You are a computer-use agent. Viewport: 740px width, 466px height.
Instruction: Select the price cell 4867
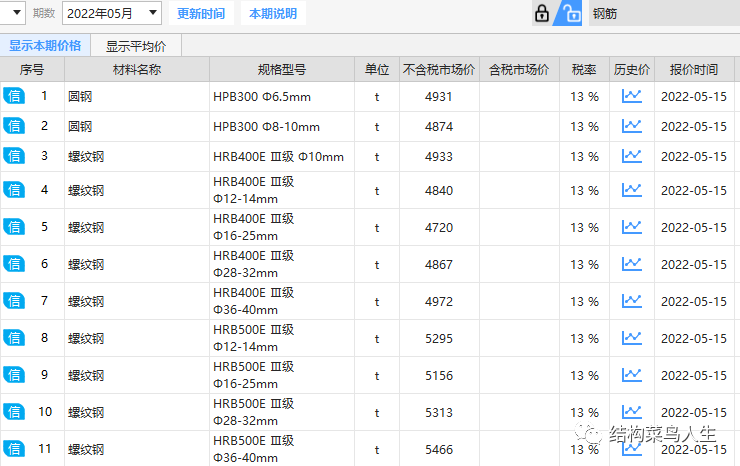tap(439, 264)
